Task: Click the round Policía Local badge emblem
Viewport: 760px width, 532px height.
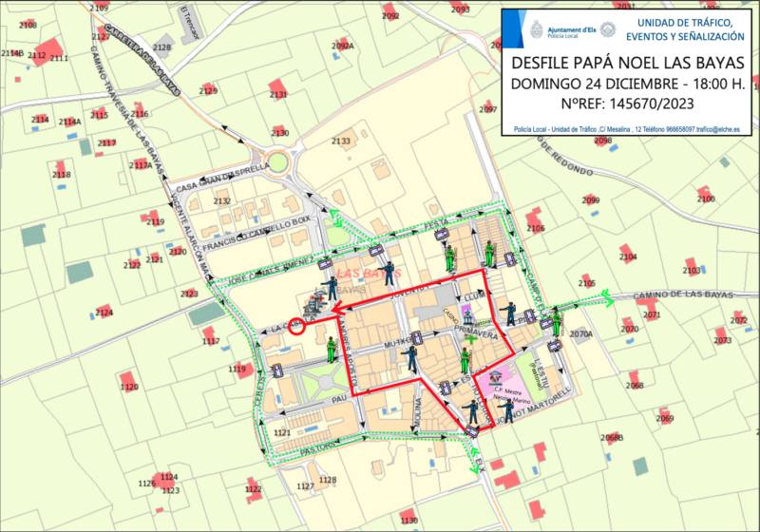Action: pos(607,28)
